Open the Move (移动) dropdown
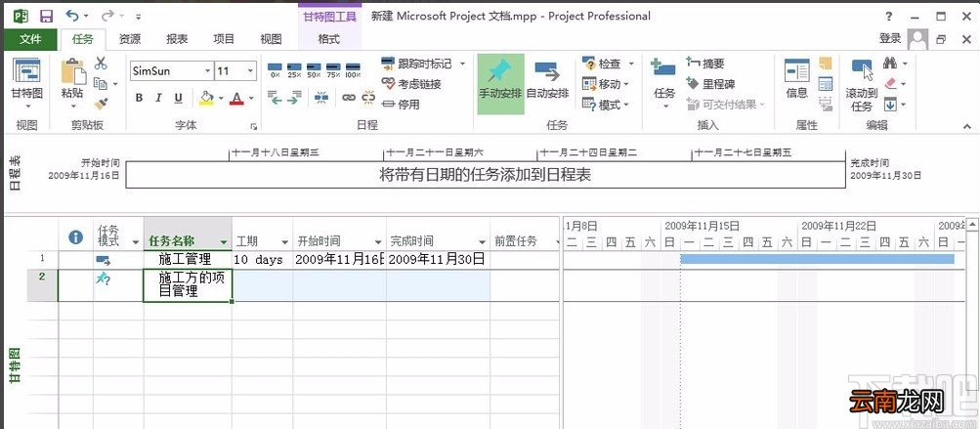This screenshot has height=429, width=980. click(x=605, y=84)
